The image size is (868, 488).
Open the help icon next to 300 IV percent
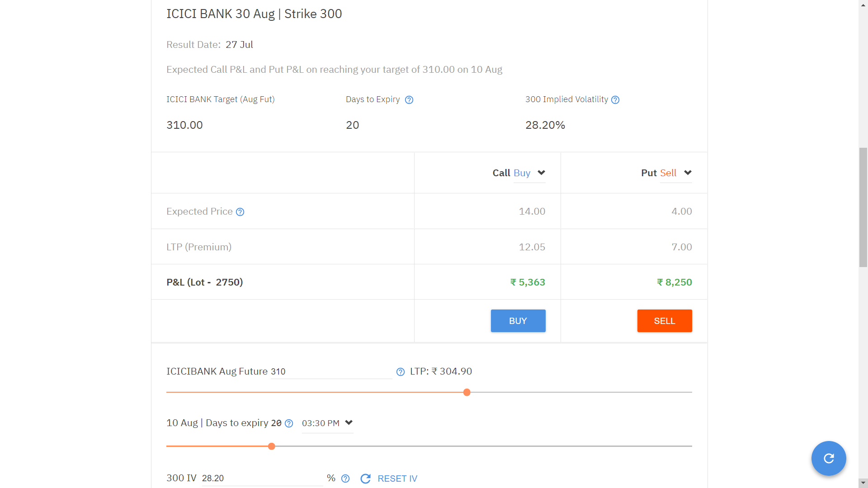[x=345, y=479]
